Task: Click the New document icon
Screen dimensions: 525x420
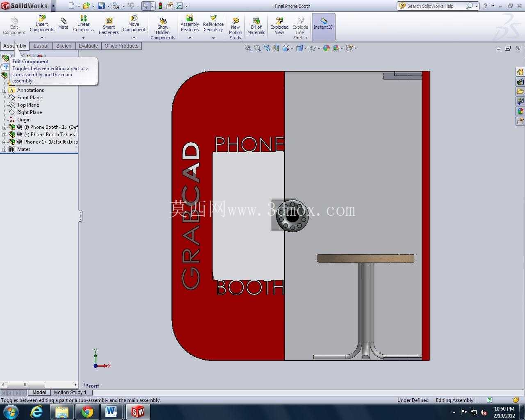Action: tap(71, 6)
